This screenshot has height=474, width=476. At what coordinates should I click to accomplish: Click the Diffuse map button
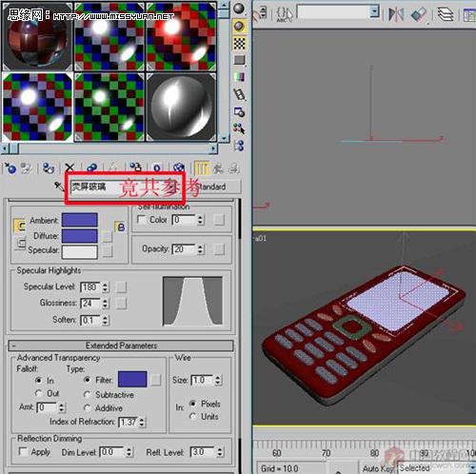tap(108, 236)
